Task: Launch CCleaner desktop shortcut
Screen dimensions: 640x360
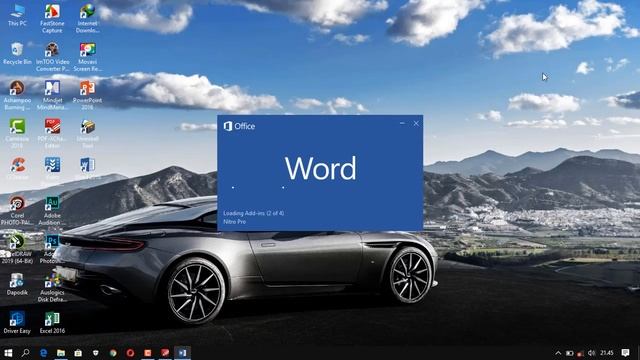Action: pyautogui.click(x=17, y=168)
